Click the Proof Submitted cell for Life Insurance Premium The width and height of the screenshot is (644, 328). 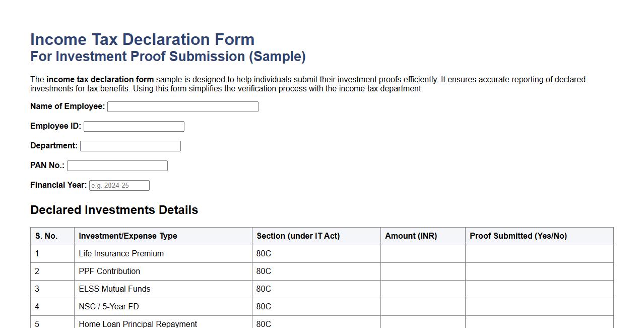539,254
